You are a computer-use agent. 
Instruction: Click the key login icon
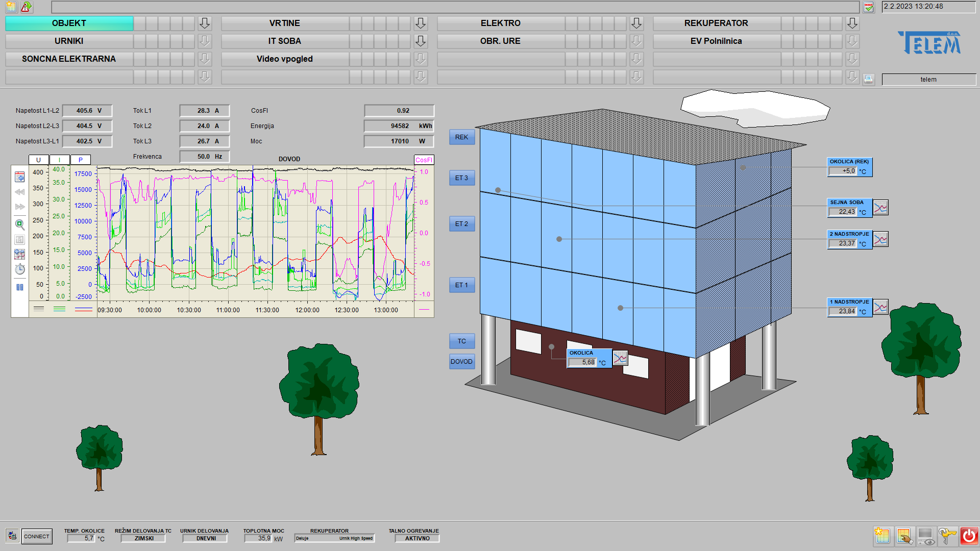947,536
